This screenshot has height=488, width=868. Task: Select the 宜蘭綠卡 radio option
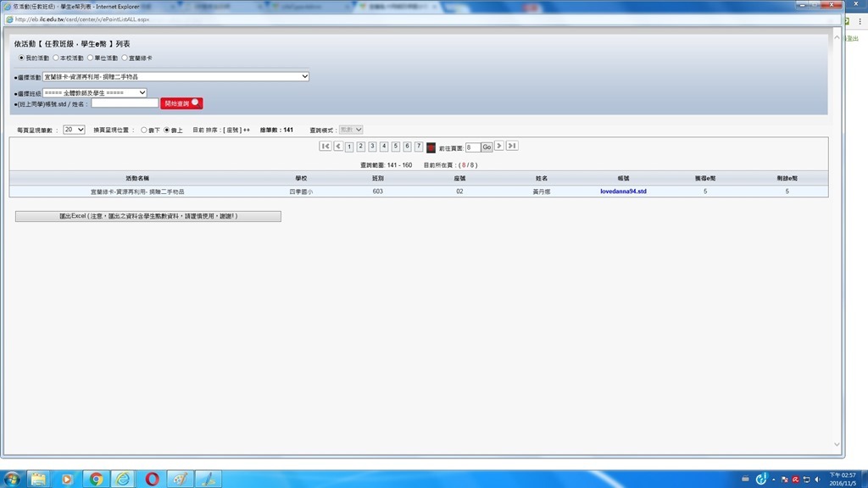click(125, 58)
